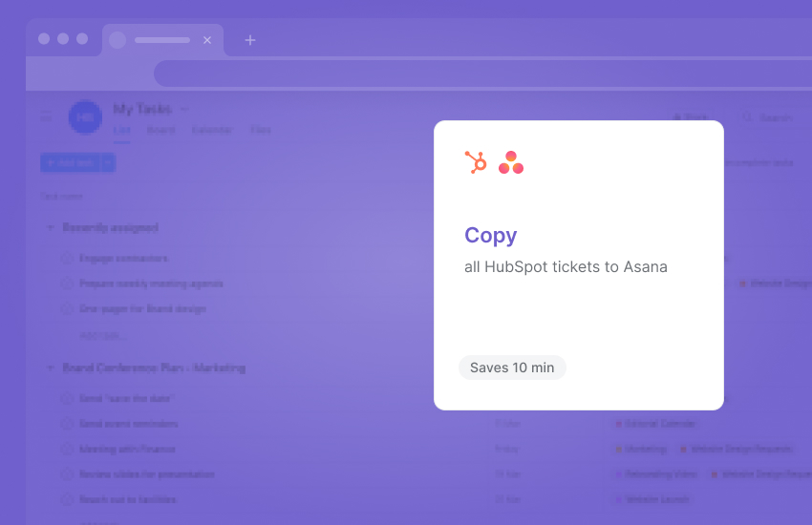Close the current browser tab
Screen dimensions: 812x525
207,40
